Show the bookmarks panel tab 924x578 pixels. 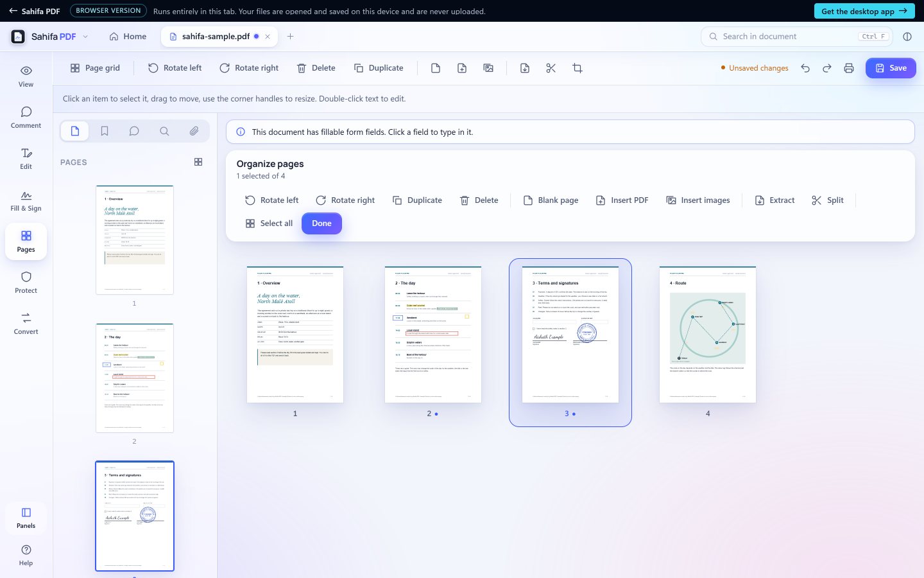pyautogui.click(x=105, y=131)
